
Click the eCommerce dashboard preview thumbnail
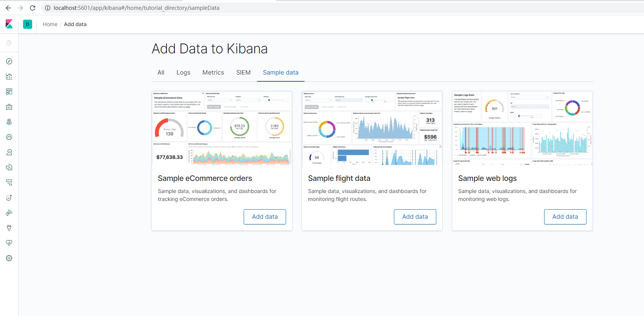[x=222, y=128]
